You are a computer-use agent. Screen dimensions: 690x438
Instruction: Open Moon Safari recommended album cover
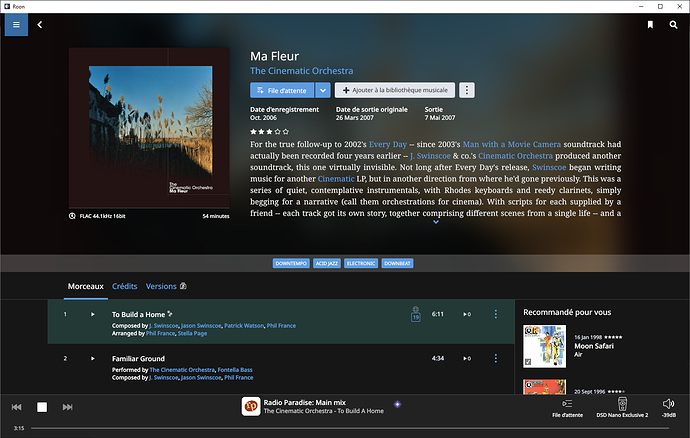(x=544, y=346)
